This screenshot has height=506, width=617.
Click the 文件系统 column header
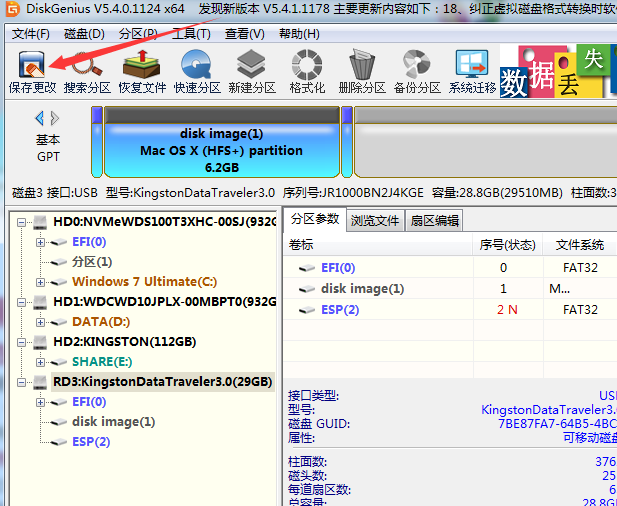click(580, 245)
